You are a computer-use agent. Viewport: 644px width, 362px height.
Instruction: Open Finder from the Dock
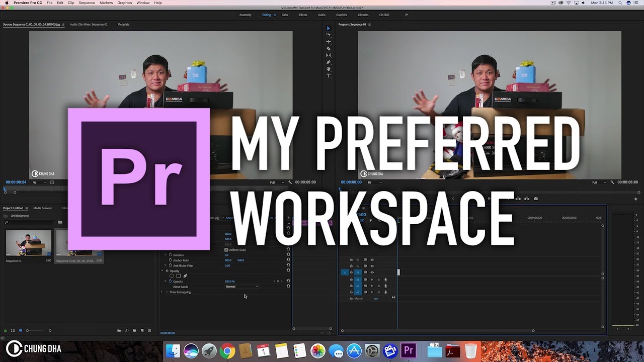click(x=173, y=350)
